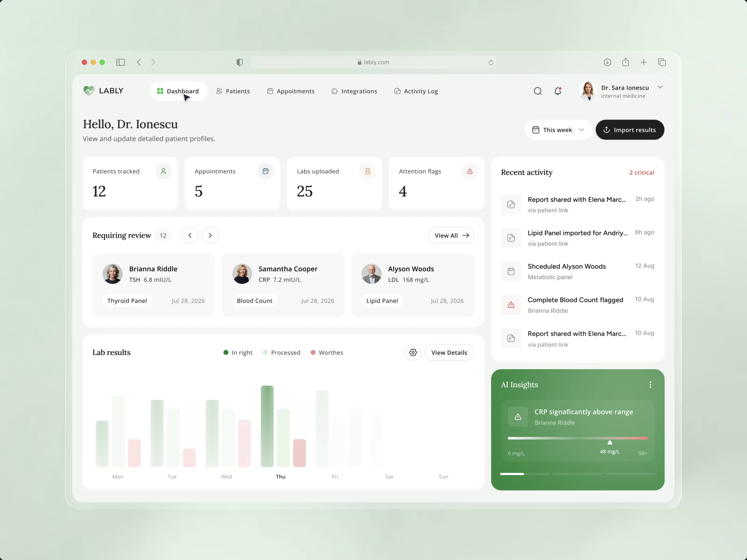Screen dimensions: 747x560
Task: Open notifications bell
Action: coord(557,91)
